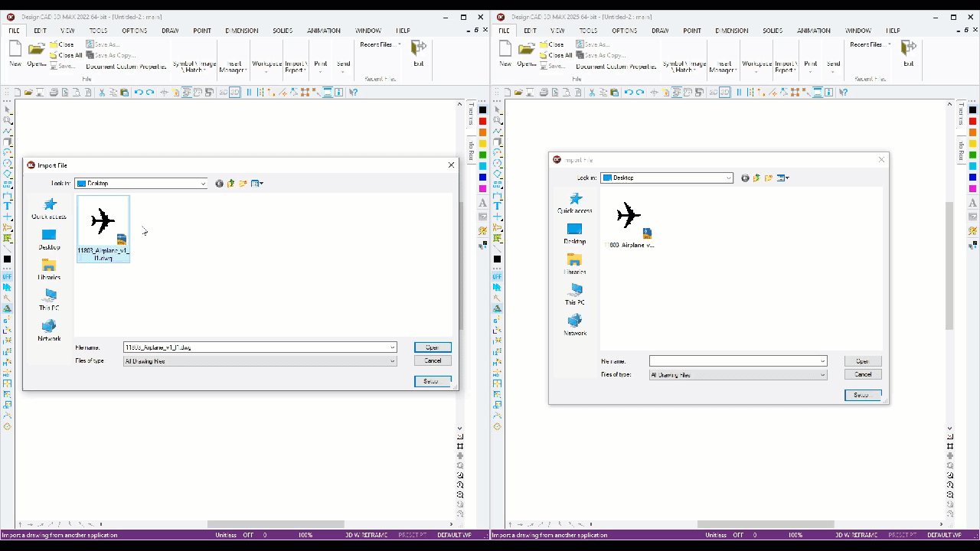Select This PC in the right Import dialog sidebar
Viewport: 980px width, 551px height.
tap(575, 295)
